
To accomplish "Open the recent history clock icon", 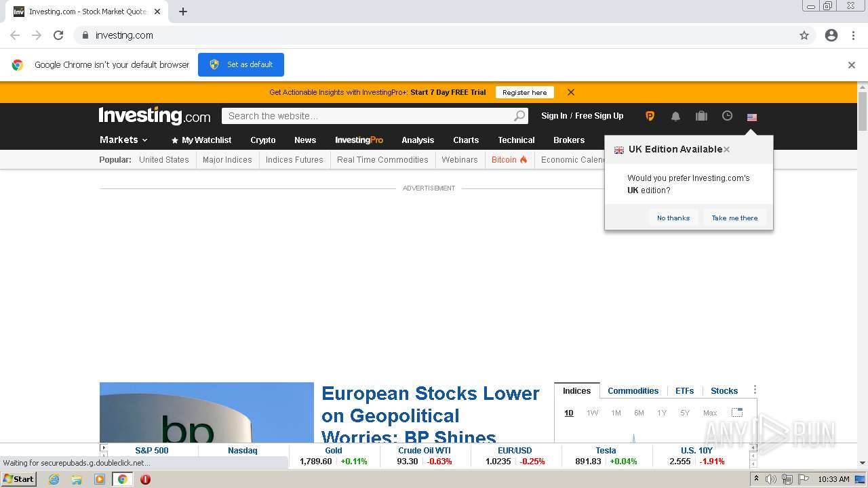I will click(x=727, y=116).
